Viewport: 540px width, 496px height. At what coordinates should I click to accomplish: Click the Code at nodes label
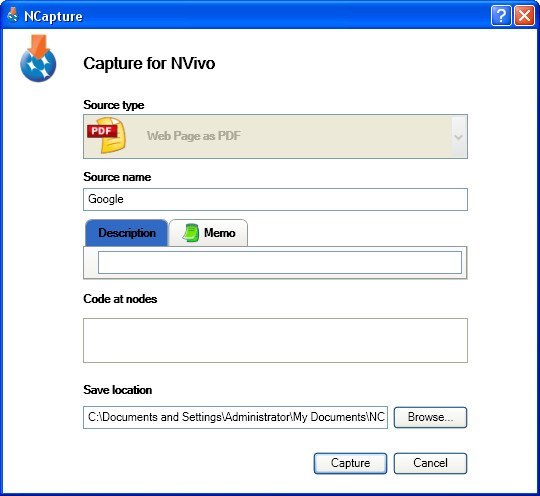pos(120,299)
